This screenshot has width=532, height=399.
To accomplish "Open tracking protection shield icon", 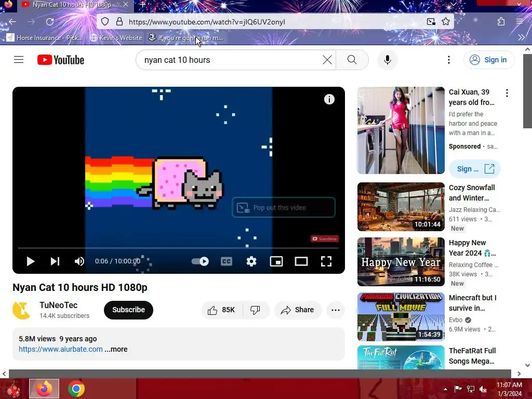I will tap(105, 22).
